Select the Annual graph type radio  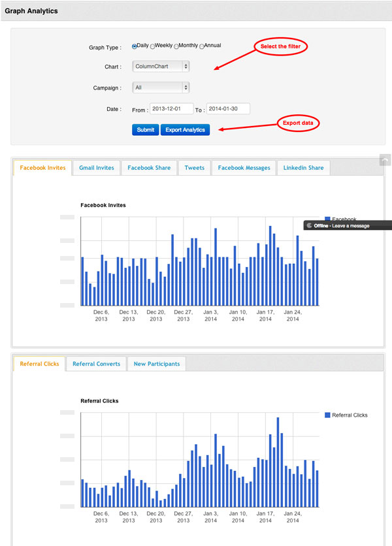pos(202,46)
